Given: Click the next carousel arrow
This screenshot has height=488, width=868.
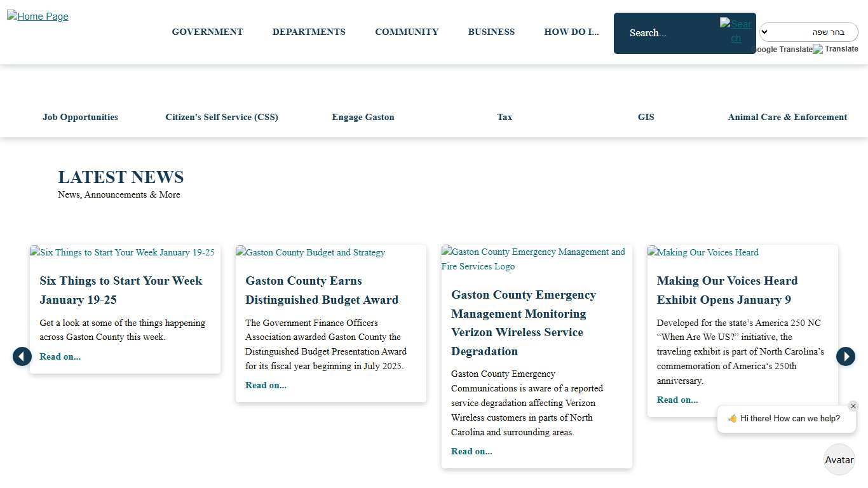Looking at the screenshot, I should (846, 356).
